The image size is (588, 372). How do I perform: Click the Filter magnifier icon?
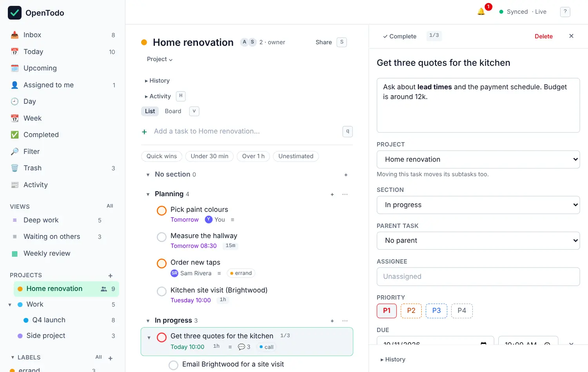[15, 152]
